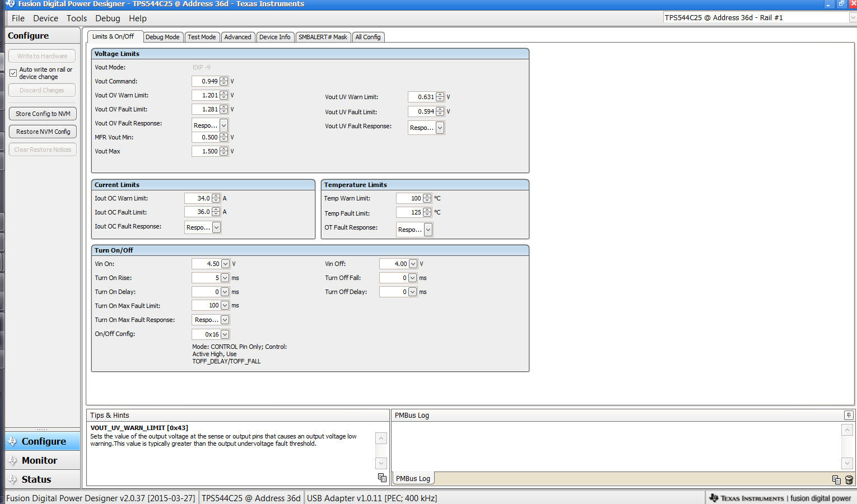857x504 pixels.
Task: Click the Configure icon in the left sidebar
Action: click(x=13, y=441)
